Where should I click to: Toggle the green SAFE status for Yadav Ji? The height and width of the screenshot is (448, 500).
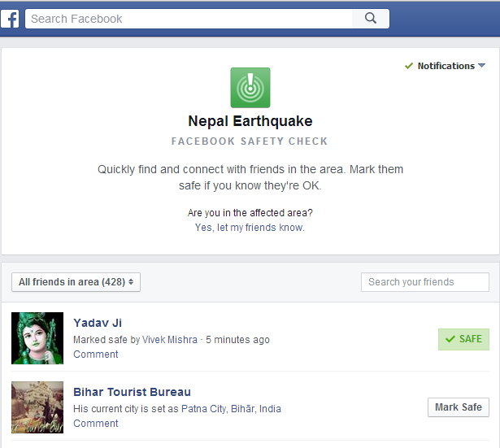[x=463, y=339]
